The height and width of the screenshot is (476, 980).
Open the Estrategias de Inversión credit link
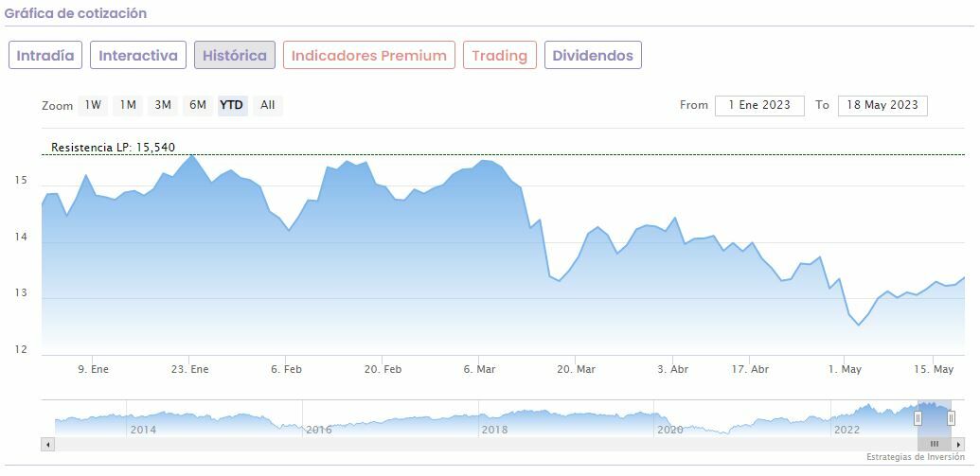point(915,457)
